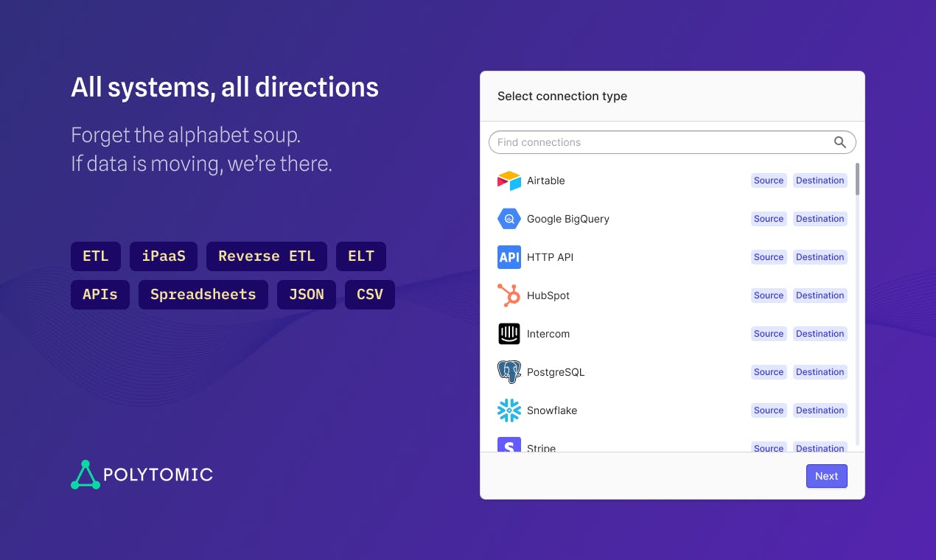The image size is (936, 560).
Task: Click the Spreadsheets tag
Action: 203,295
